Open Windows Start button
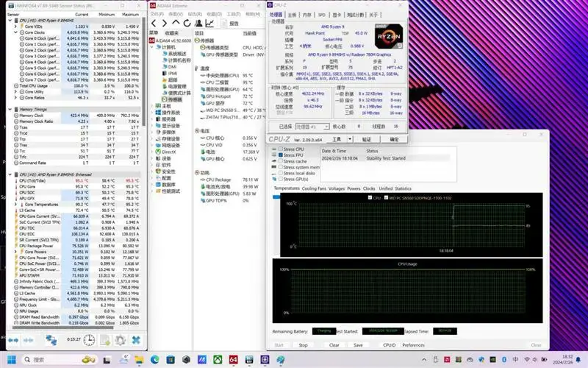This screenshot has height=368, width=588. 12,360
